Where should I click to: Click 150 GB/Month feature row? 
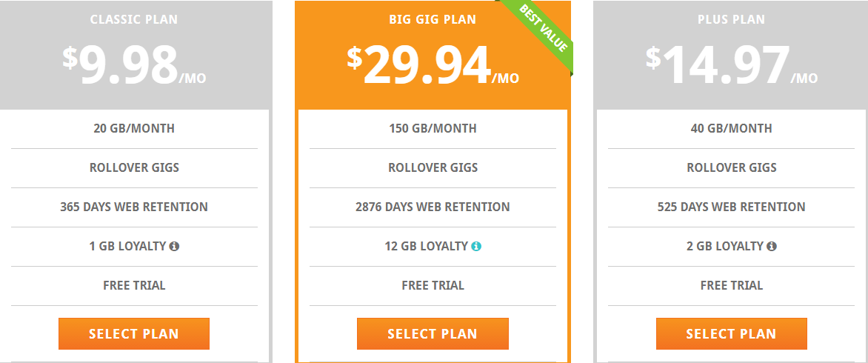coord(433,129)
